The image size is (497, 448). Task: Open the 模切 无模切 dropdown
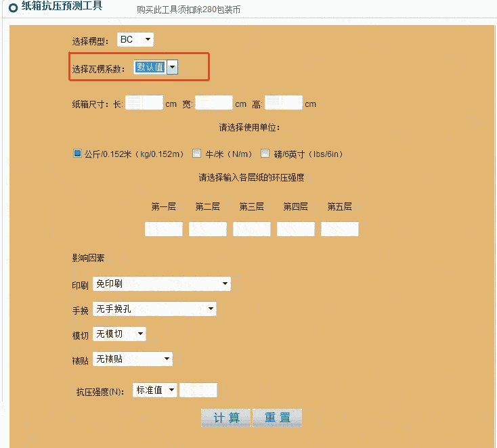click(119, 334)
